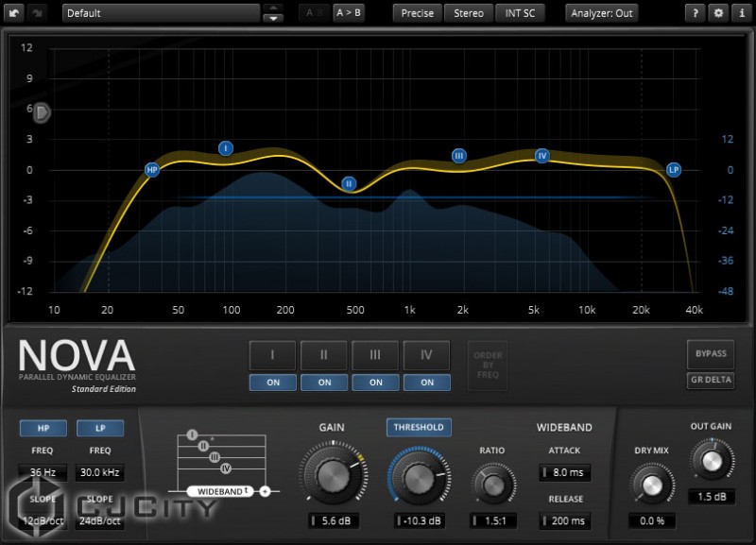This screenshot has width=756, height=545.
Task: Click the GAIN knob
Action: pyautogui.click(x=334, y=477)
